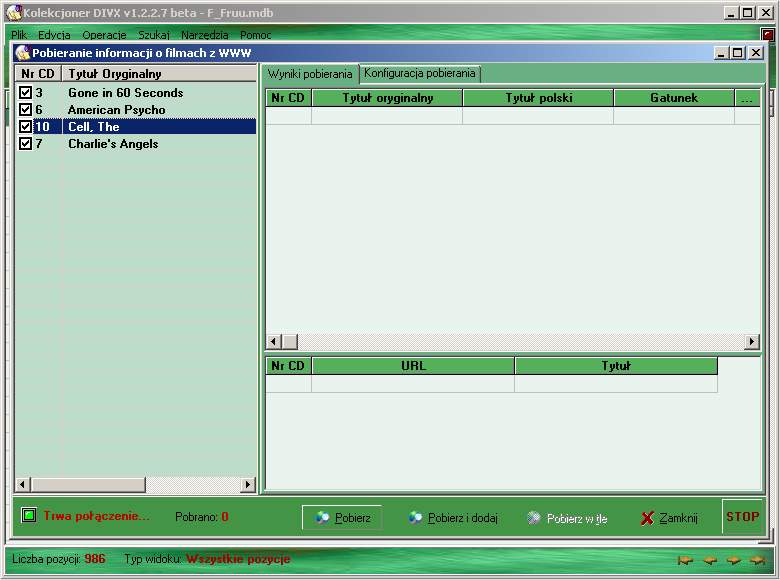Click the previous record navigation arrow
Image resolution: width=780 pixels, height=580 pixels.
(x=710, y=560)
